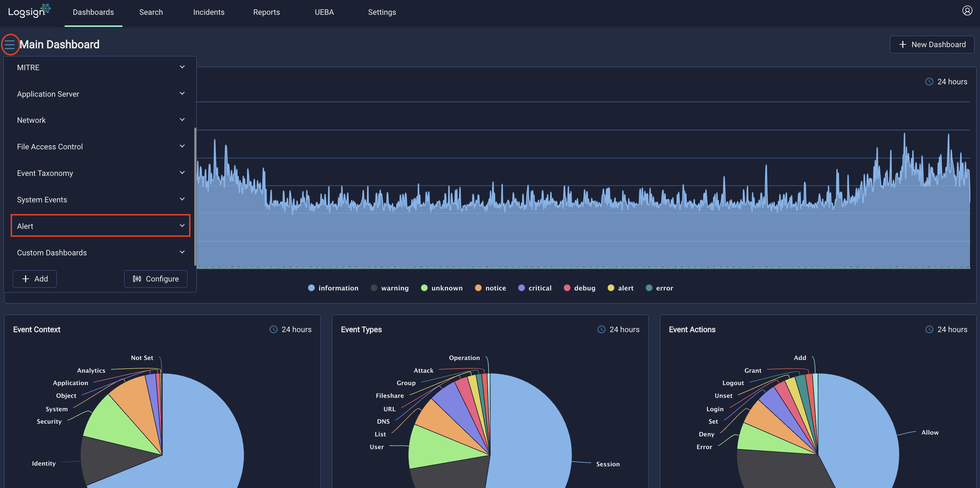Click the dashboard list scrollbar

pos(195,196)
